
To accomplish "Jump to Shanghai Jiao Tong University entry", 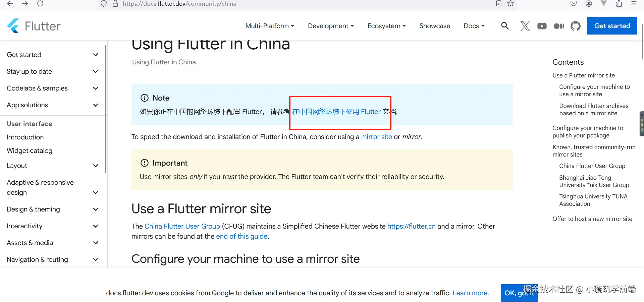I will point(594,181).
